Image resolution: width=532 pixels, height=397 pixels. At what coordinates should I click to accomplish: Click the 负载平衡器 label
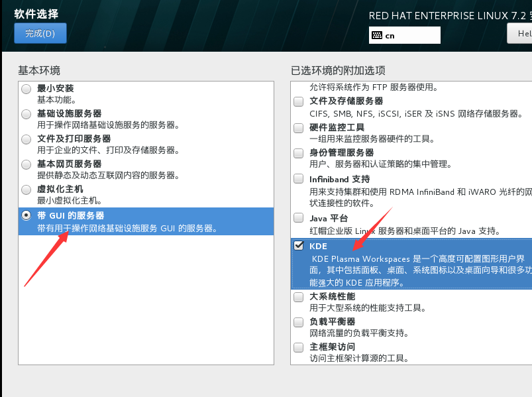[x=332, y=321]
